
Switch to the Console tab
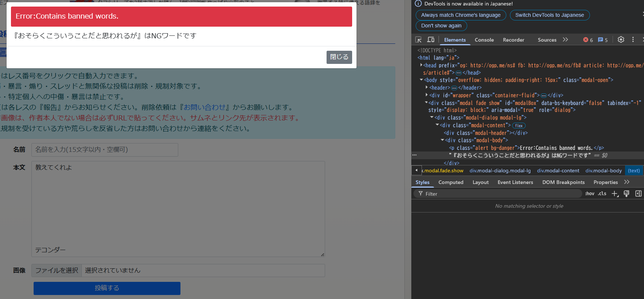(x=484, y=40)
